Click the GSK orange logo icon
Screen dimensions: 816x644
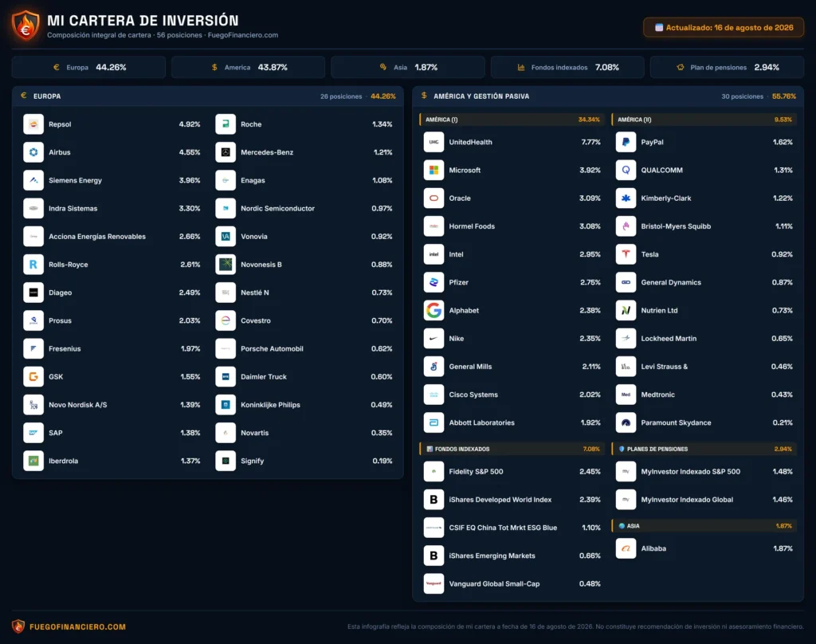[33, 377]
